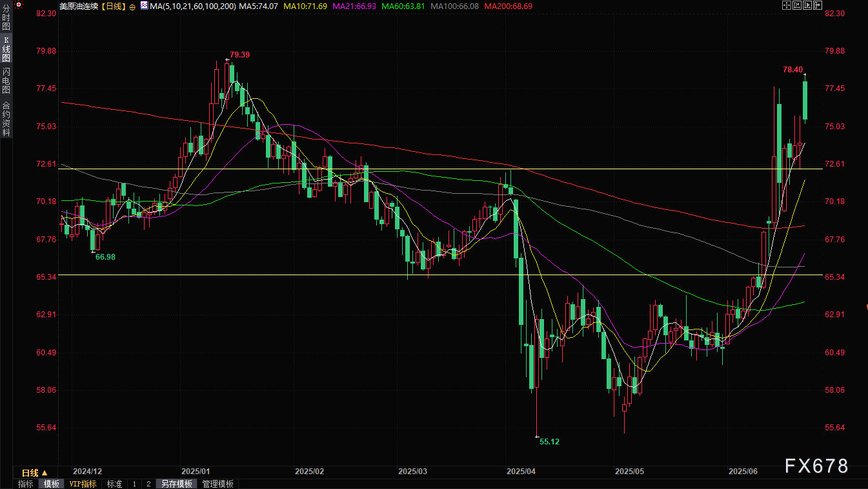The image size is (868, 489).
Task: Select the 指标 bottom tab
Action: pos(26,484)
